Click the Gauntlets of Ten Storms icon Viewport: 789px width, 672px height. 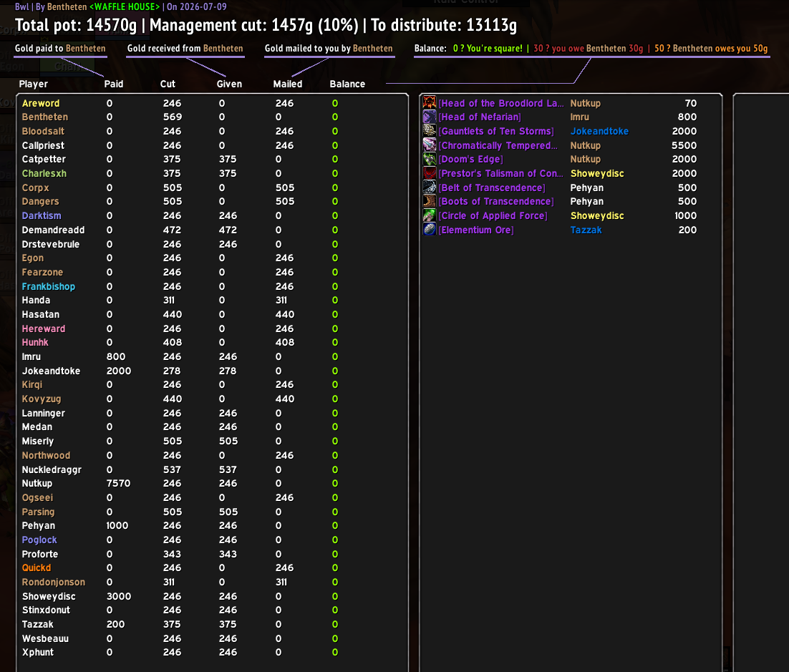click(x=429, y=131)
